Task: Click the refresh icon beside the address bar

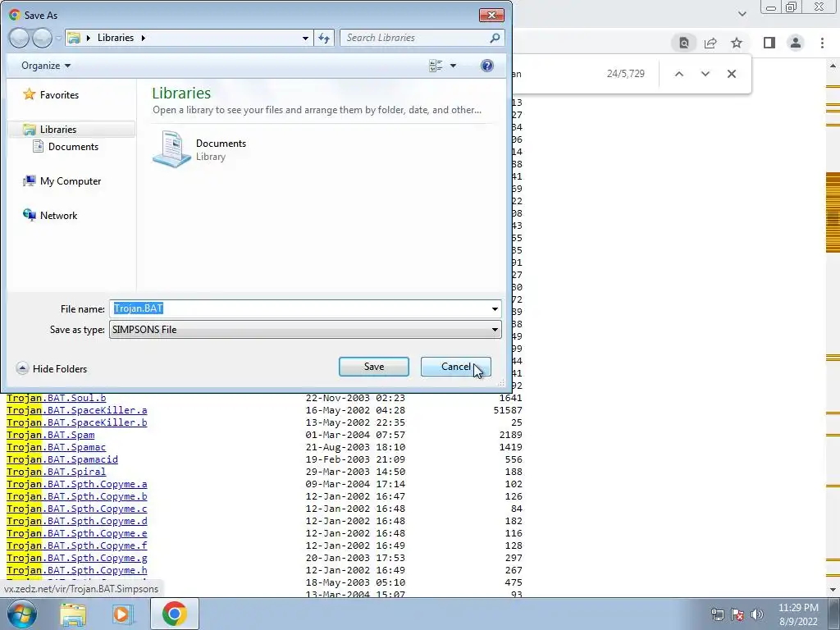Action: tap(324, 38)
